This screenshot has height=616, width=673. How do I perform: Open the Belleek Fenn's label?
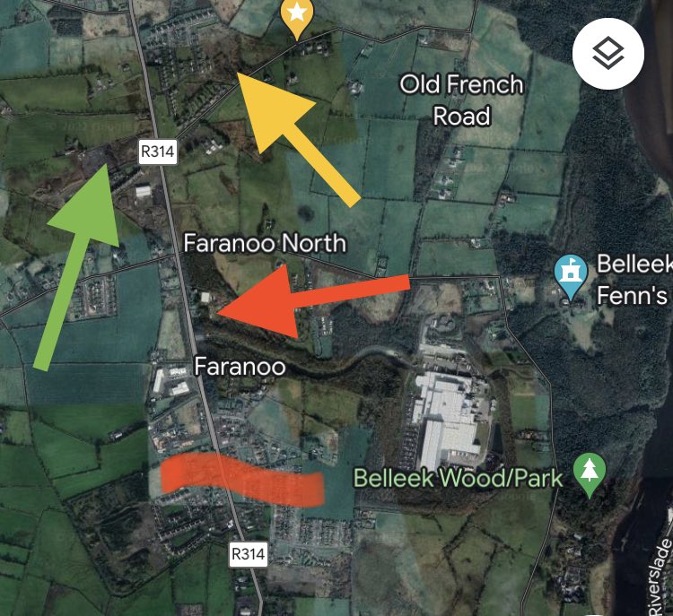634,279
